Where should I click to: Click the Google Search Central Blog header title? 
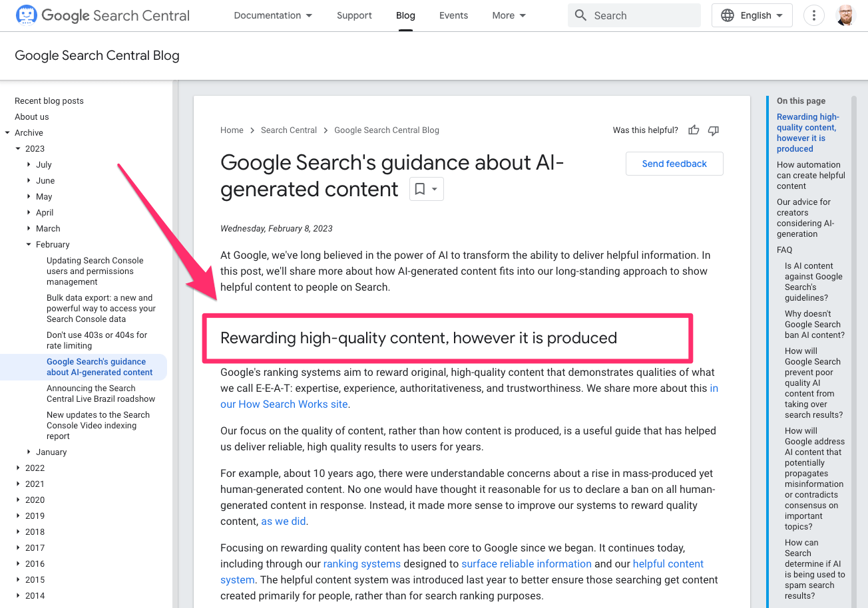coord(97,56)
